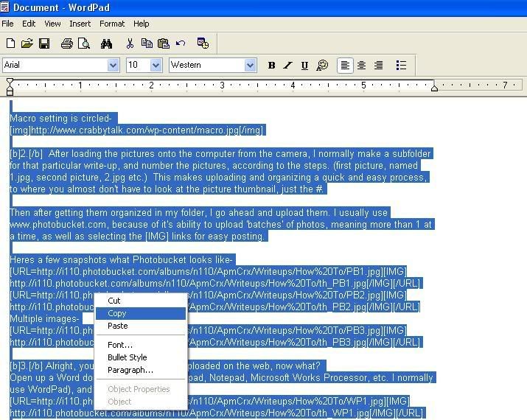
Task: Click the right indent marker on the ruler
Action: (434, 88)
